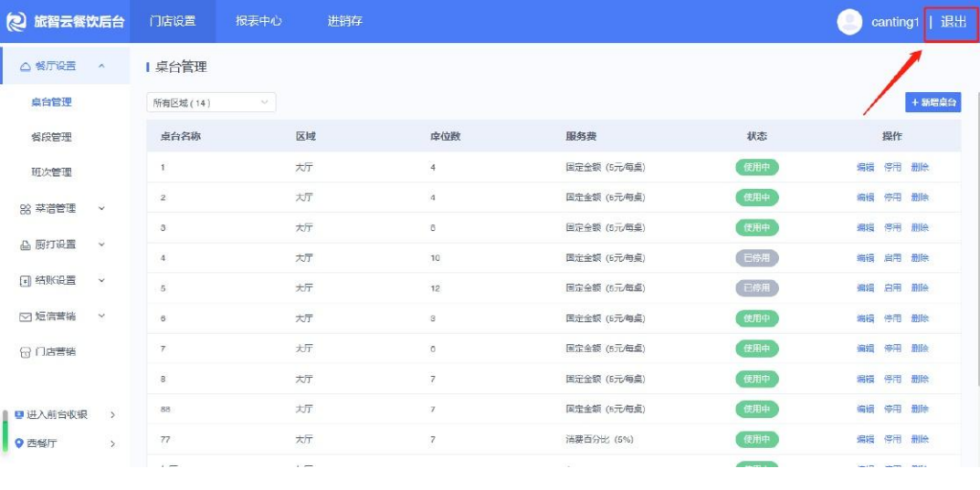980x490 pixels.
Task: Click the 消费百分比 (5%) service fee cell
Action: [599, 440]
